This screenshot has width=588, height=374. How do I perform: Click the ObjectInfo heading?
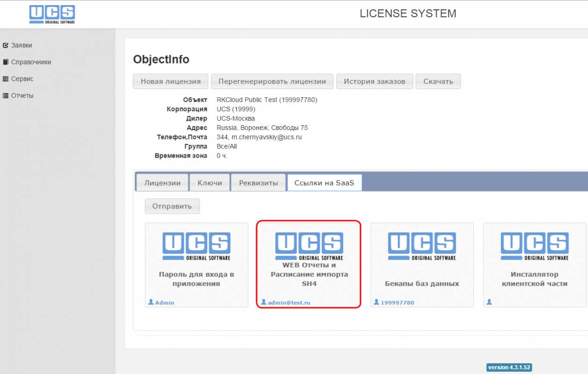[x=161, y=59]
